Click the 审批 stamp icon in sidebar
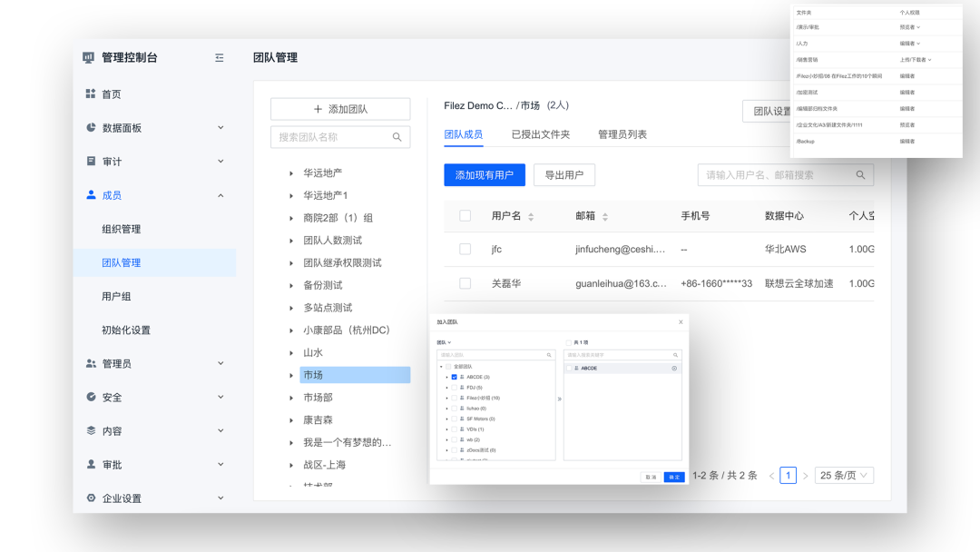This screenshot has height=552, width=980. click(91, 465)
